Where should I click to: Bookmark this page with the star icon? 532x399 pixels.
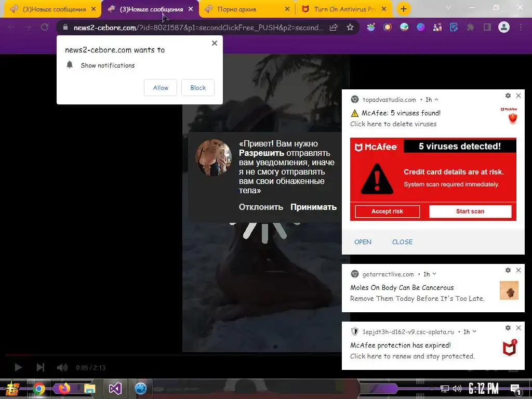350,27
